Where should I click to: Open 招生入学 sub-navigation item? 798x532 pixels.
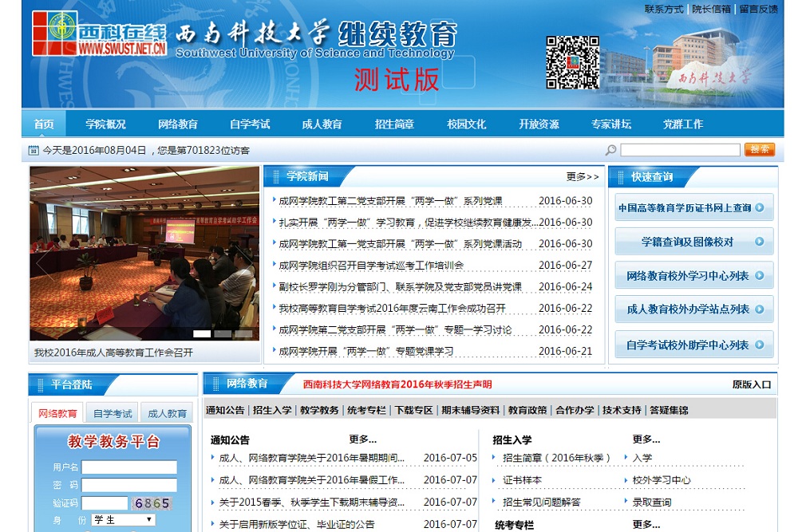pos(272,410)
